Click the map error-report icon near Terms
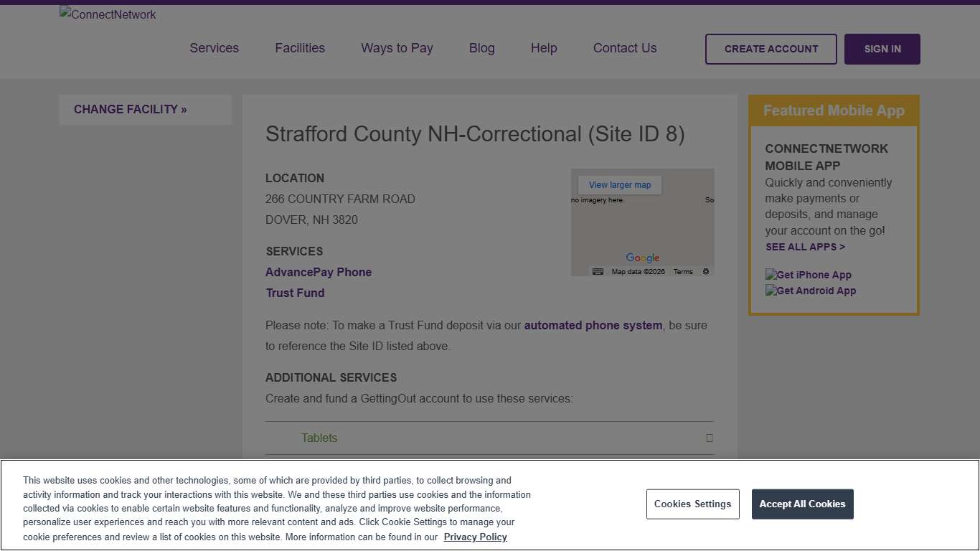Image resolution: width=980 pixels, height=551 pixels. click(x=705, y=271)
